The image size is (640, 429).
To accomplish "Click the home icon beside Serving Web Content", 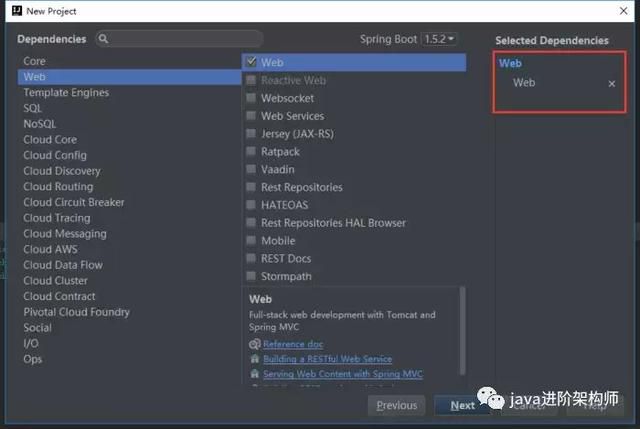I will click(x=255, y=373).
